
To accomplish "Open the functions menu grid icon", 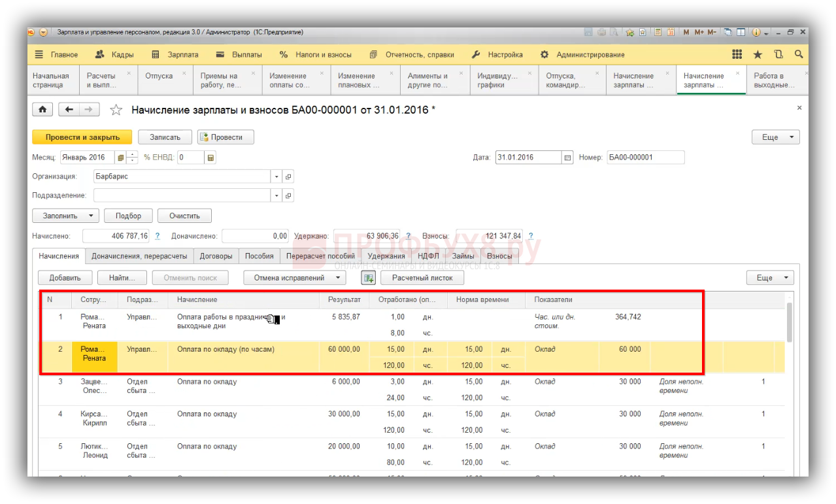I will pos(737,55).
